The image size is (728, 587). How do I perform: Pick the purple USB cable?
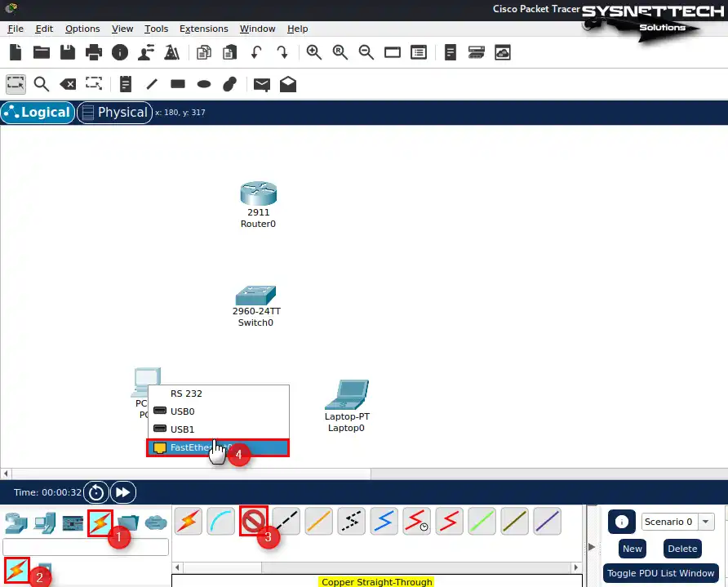pyautogui.click(x=548, y=521)
